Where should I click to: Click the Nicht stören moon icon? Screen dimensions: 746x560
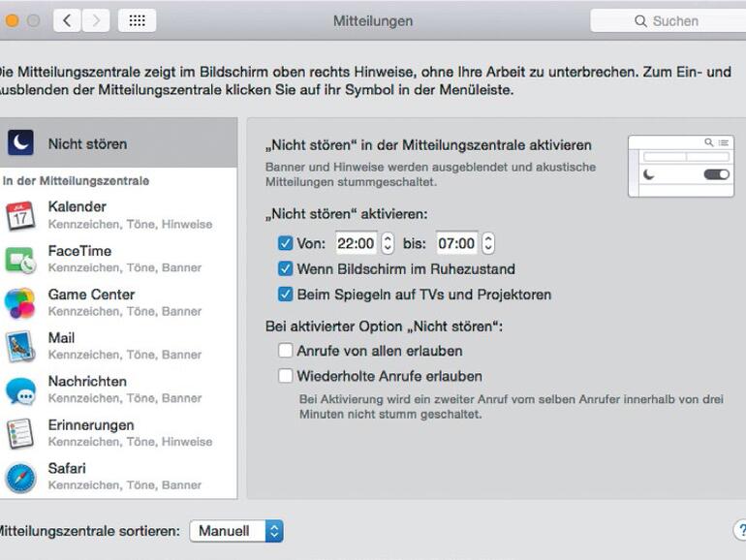20,142
